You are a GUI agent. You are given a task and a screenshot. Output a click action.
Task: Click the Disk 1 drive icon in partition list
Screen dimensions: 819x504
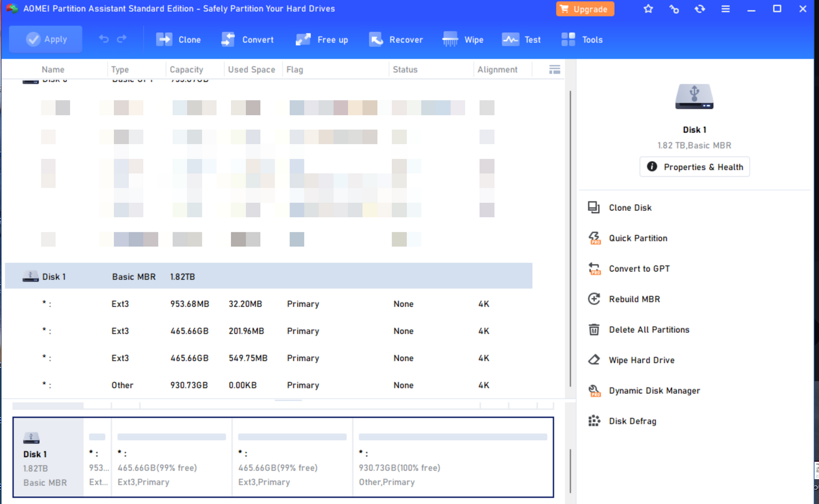30,276
